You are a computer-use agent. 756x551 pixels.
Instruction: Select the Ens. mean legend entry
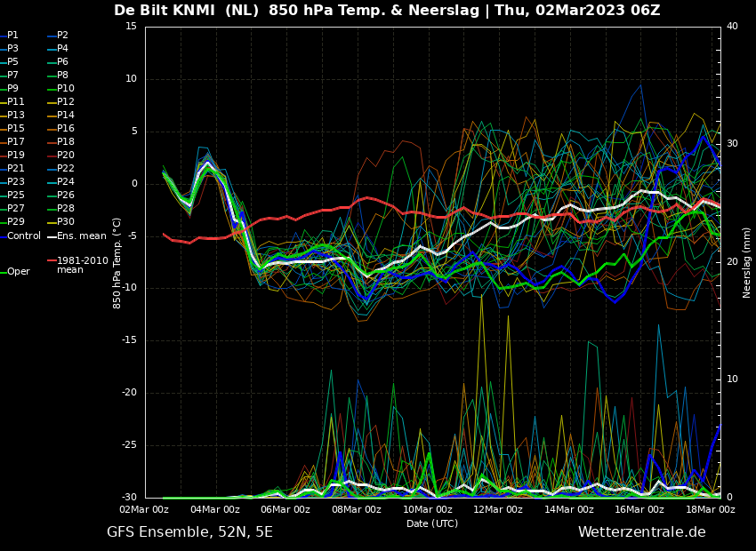81,236
